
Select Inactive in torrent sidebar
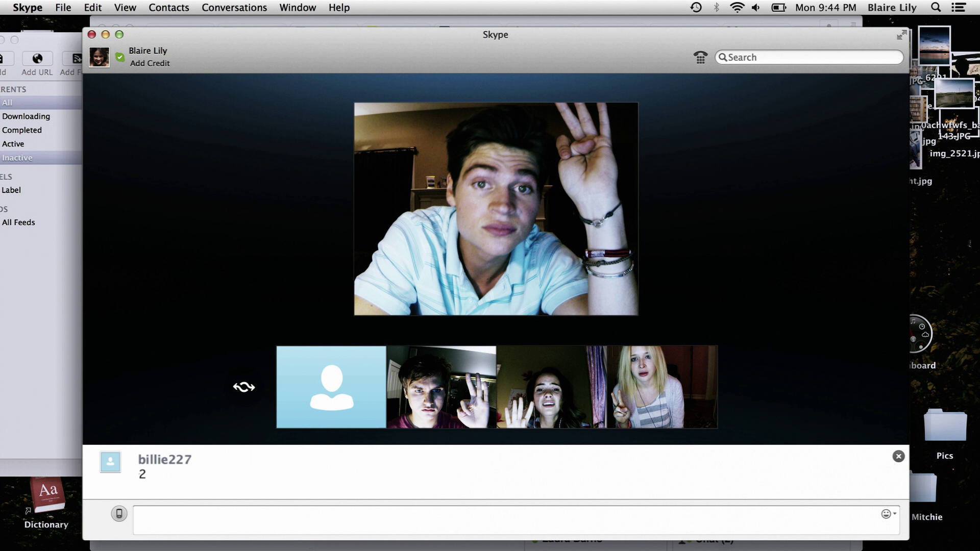tap(41, 158)
